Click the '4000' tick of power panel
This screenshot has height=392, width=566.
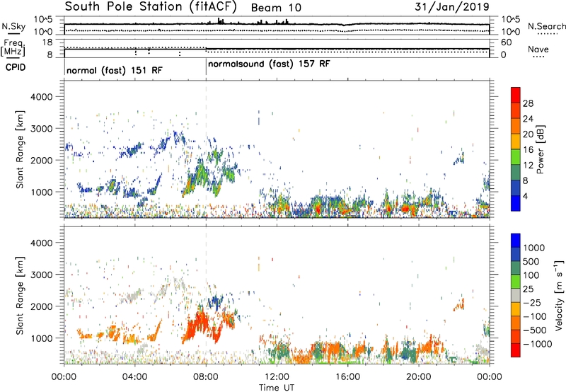pyautogui.click(x=41, y=97)
